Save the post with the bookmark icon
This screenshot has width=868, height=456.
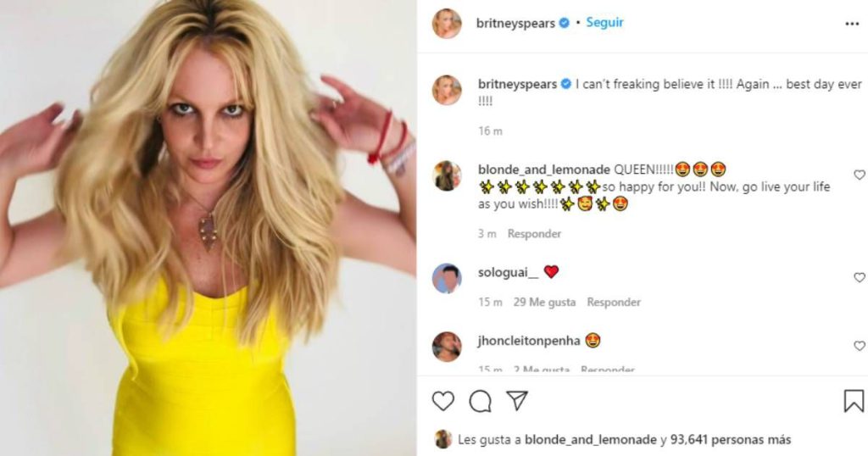pyautogui.click(x=853, y=401)
